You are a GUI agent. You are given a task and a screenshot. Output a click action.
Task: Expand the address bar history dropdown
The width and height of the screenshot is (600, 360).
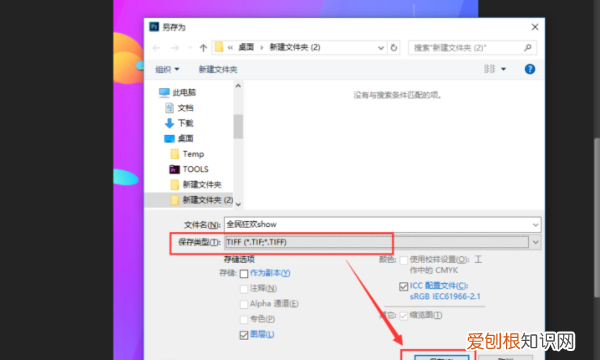click(381, 48)
